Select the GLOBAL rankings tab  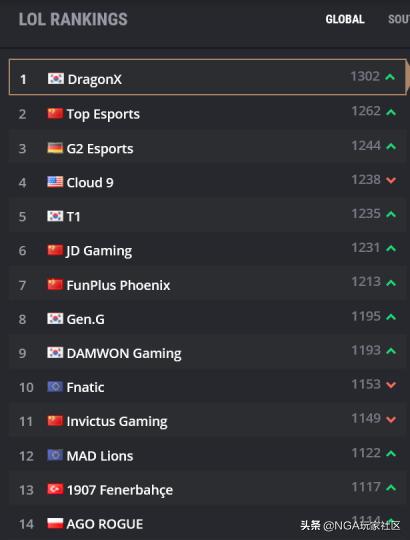click(345, 19)
